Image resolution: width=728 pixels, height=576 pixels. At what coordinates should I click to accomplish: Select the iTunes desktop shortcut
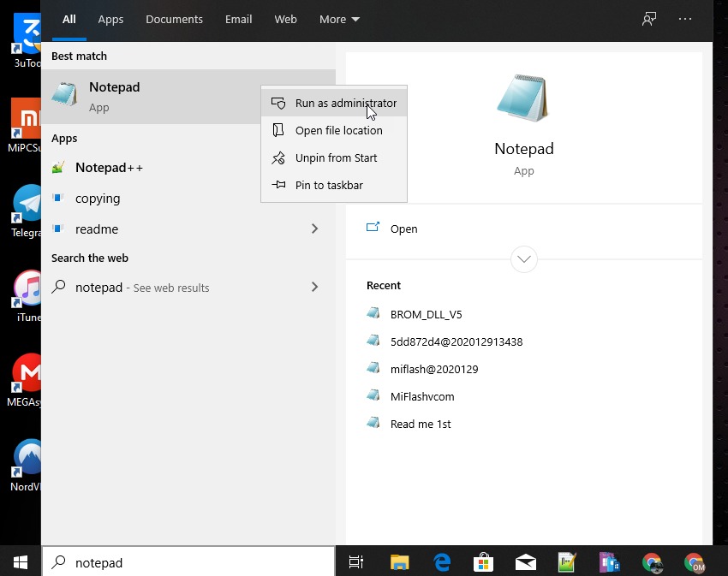28,296
